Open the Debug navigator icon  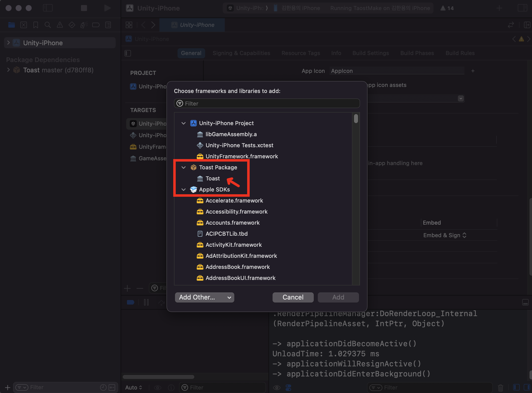point(84,25)
